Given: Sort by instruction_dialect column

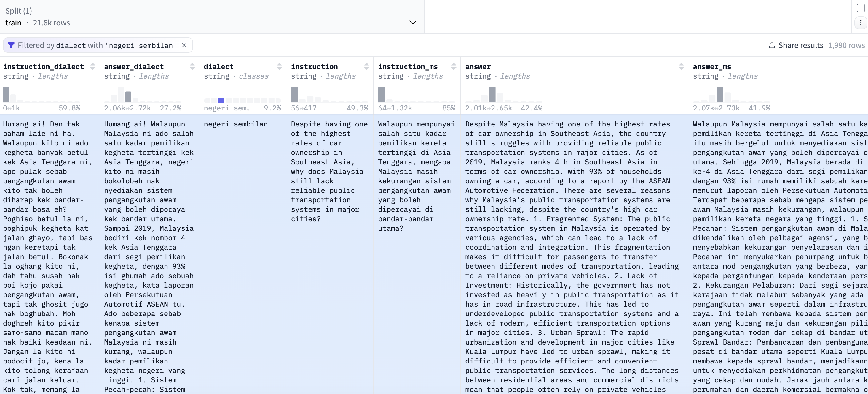Looking at the screenshot, I should (93, 66).
